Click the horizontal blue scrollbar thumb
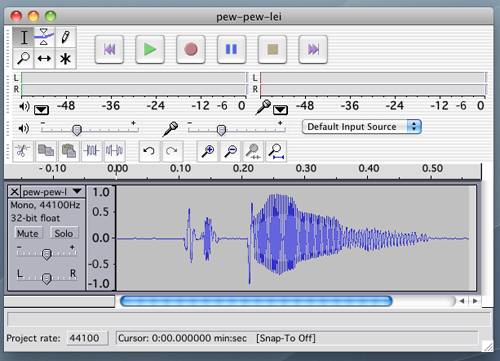Image resolution: width=500 pixels, height=361 pixels. point(256,301)
